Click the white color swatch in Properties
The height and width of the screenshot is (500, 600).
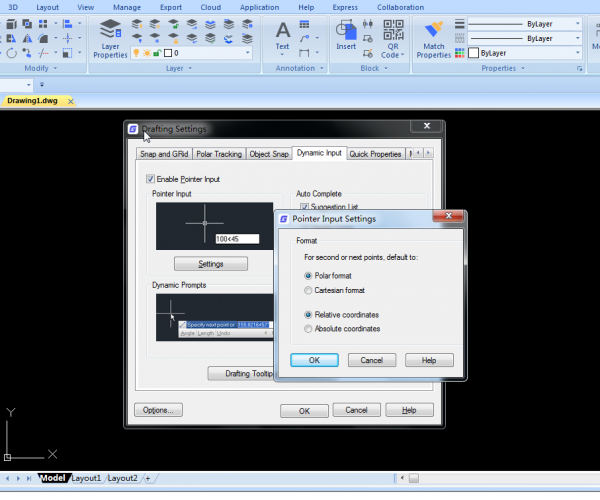473,53
